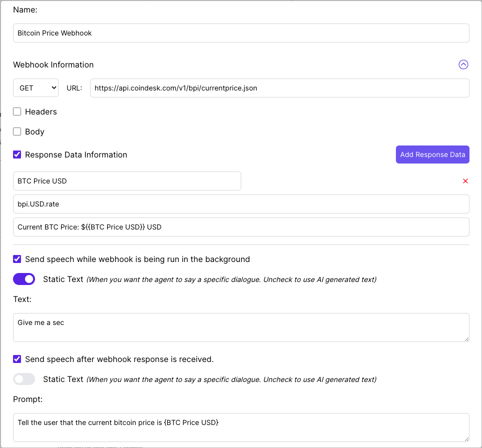Screen dimensions: 482x448
Task: Remove the BTC Price USD response data
Action: (x=465, y=181)
